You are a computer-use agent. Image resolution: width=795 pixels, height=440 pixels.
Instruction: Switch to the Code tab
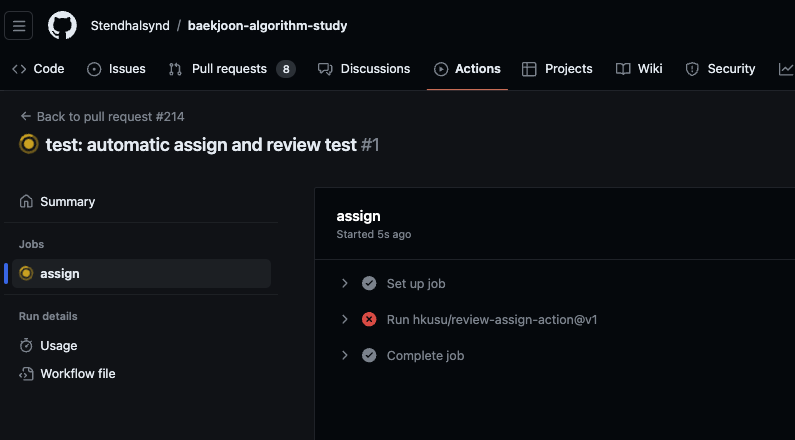pos(39,69)
